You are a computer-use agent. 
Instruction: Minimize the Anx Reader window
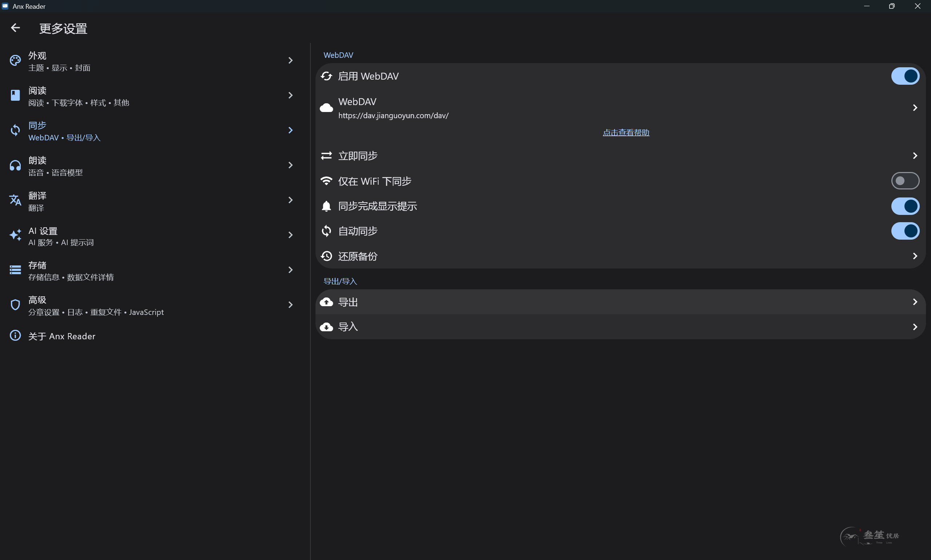coord(867,6)
